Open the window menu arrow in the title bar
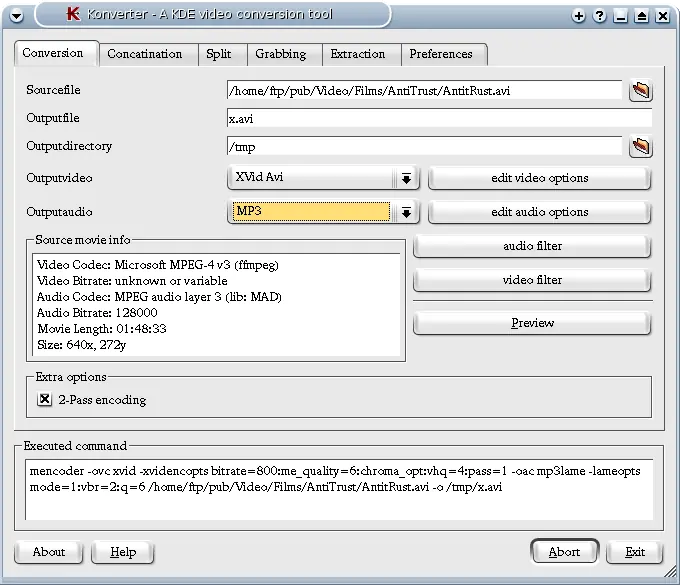The width and height of the screenshot is (680, 585). 16,16
